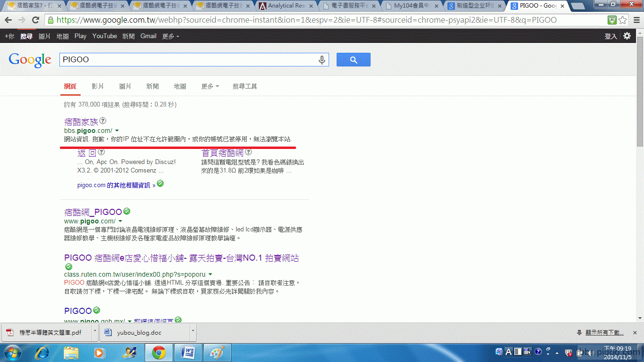The image size is (644, 362).
Task: Open the 首頁痞酷網 sitelink
Action: pos(223,153)
